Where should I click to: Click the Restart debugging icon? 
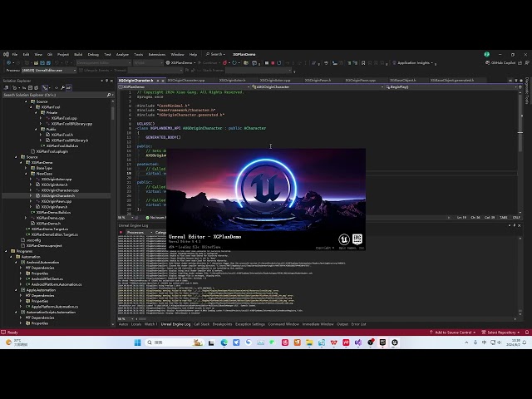point(279,63)
